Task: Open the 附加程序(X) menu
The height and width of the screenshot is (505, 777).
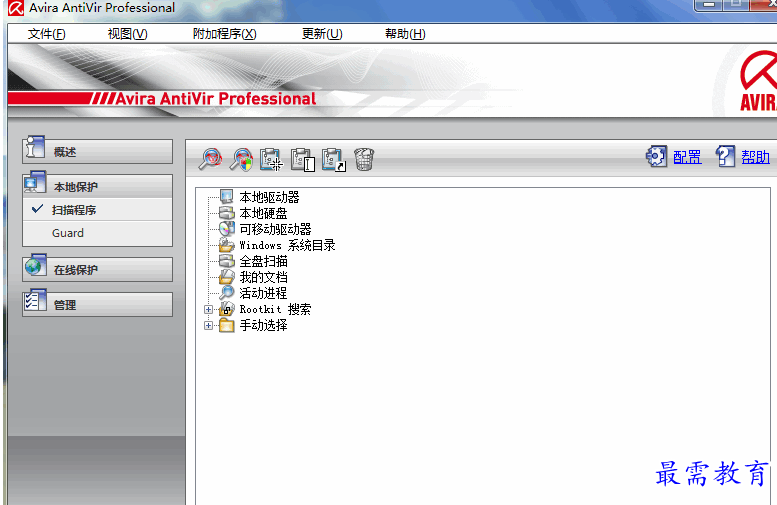Action: (x=224, y=34)
